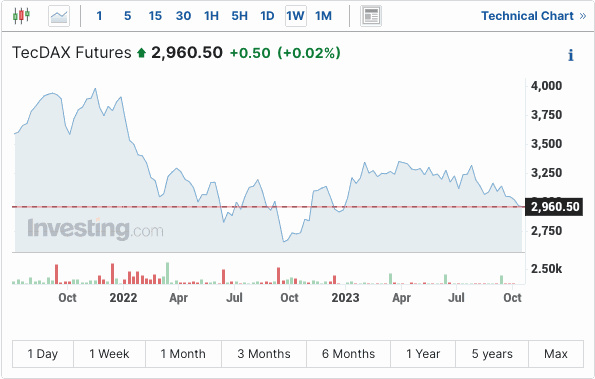
Task: Pick the 1M interval
Action: (323, 16)
